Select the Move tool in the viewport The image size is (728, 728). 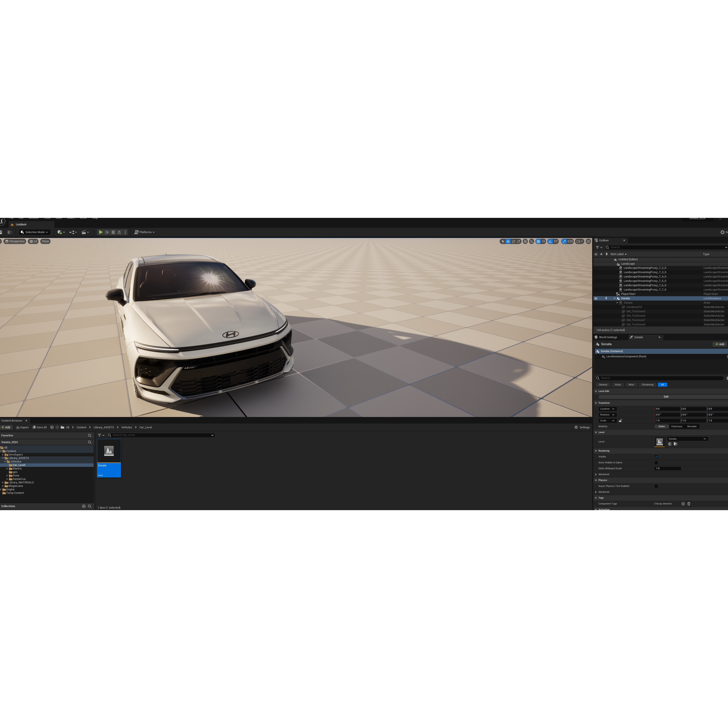click(508, 242)
